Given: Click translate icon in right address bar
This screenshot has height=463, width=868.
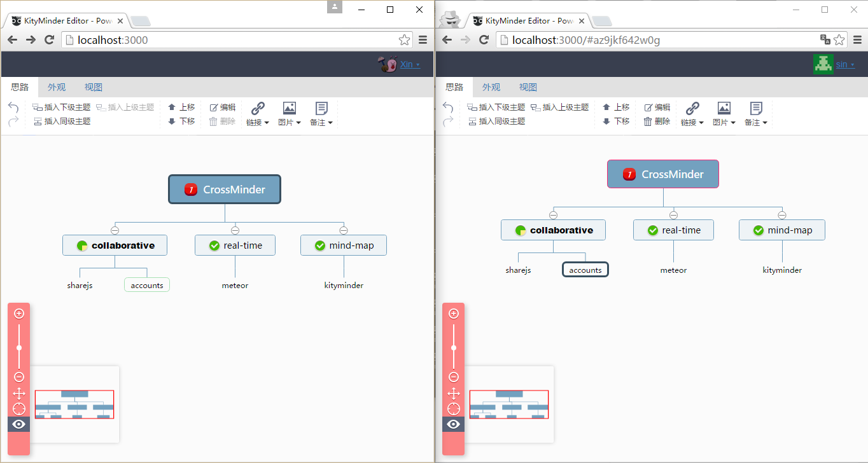Looking at the screenshot, I should pos(825,39).
